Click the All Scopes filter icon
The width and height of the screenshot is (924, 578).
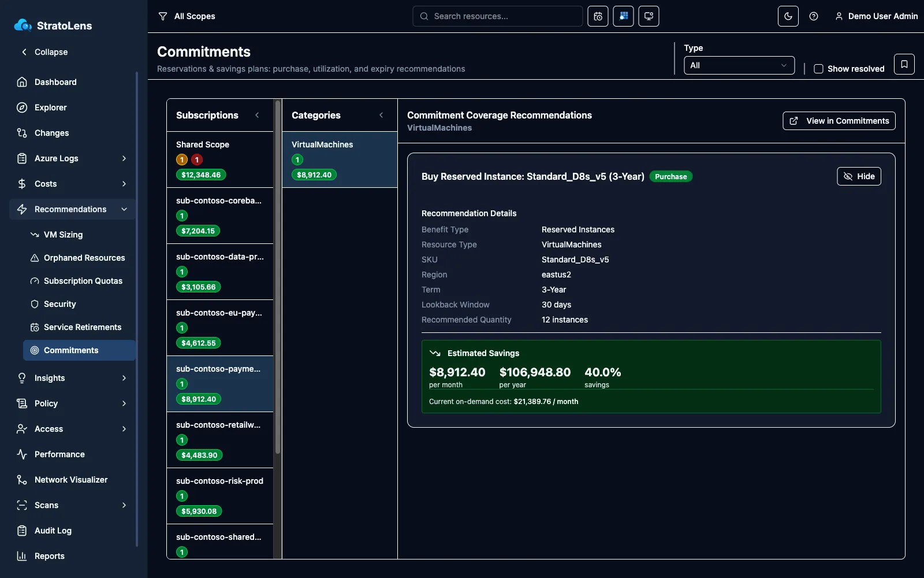pyautogui.click(x=163, y=16)
